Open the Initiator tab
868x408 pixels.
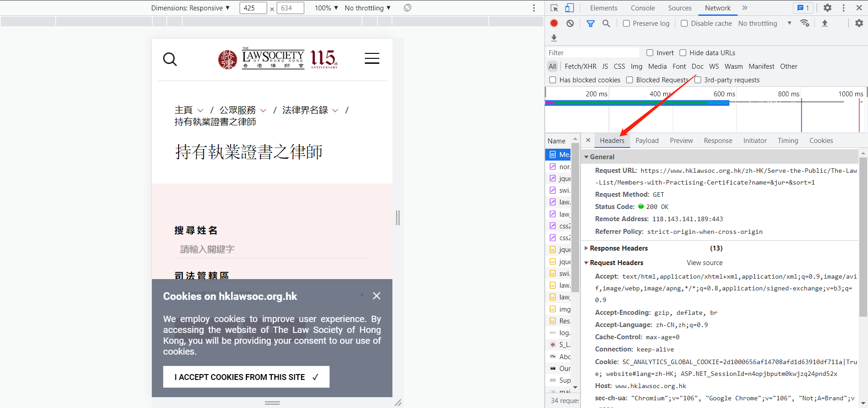(755, 141)
